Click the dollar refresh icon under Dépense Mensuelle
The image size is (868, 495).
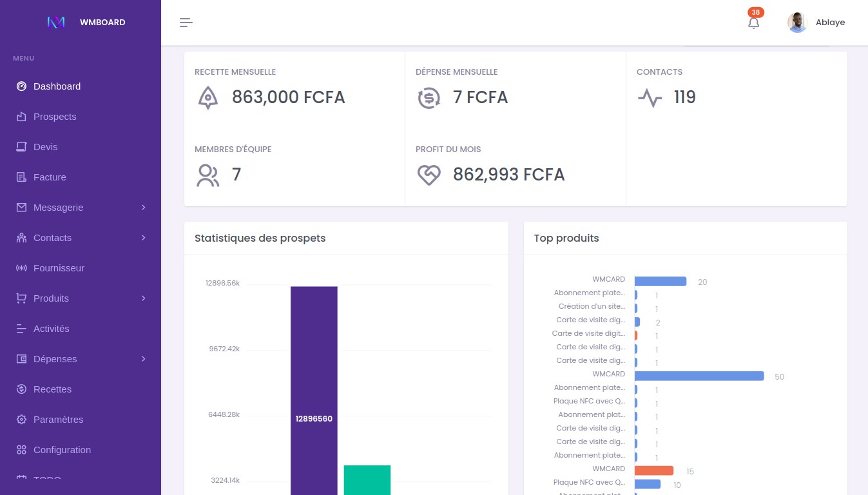coord(429,98)
